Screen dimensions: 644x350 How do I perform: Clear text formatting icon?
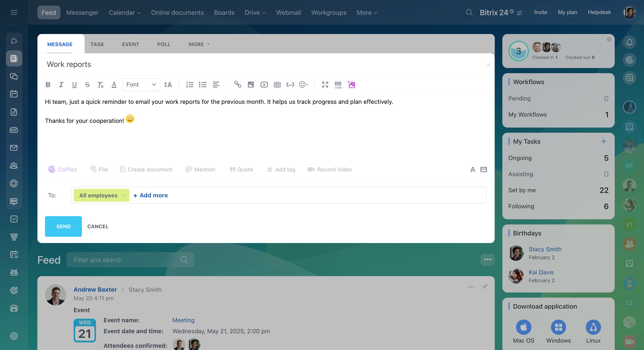[100, 85]
